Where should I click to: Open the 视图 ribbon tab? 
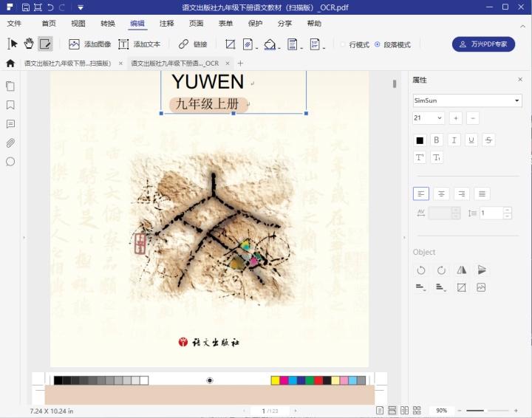tap(78, 24)
